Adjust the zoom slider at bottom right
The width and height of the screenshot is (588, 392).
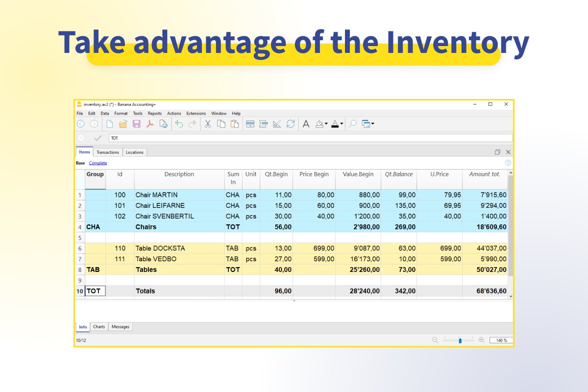point(460,339)
